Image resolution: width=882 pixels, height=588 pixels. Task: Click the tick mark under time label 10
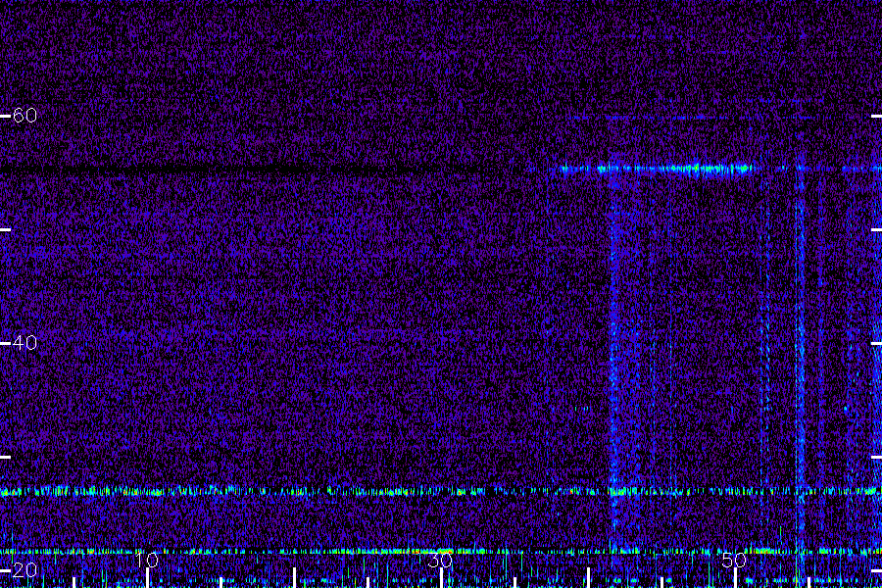tap(147, 578)
